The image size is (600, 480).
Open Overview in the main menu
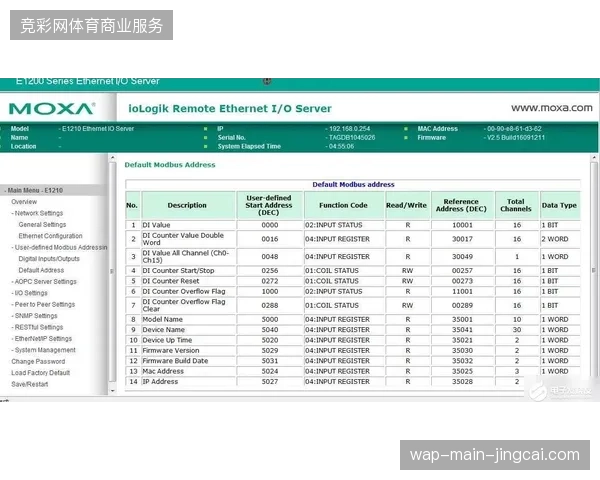(24, 202)
